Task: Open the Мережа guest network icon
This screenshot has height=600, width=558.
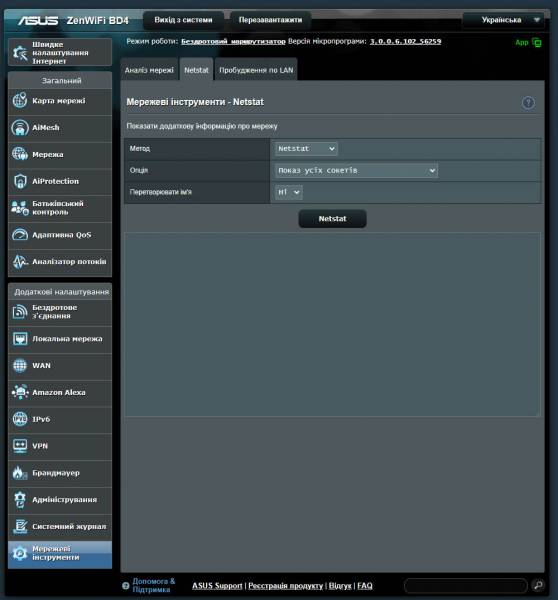Action: (20, 155)
